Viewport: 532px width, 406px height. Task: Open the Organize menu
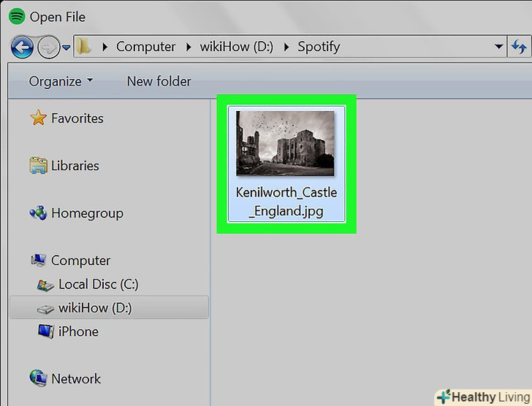click(x=61, y=81)
